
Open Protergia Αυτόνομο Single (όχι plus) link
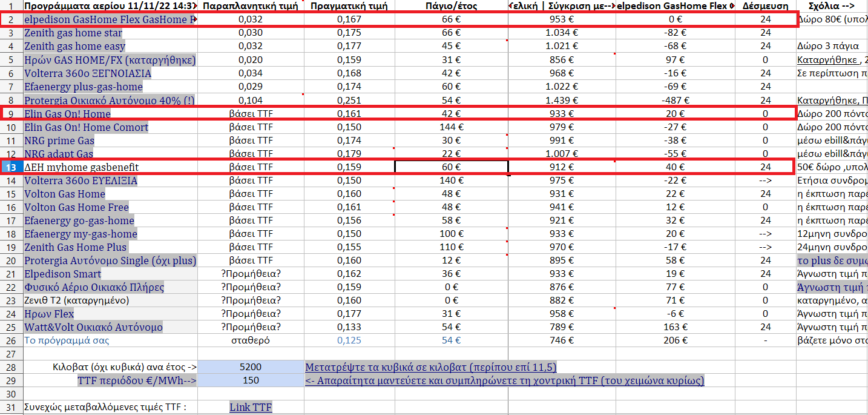pyautogui.click(x=110, y=261)
